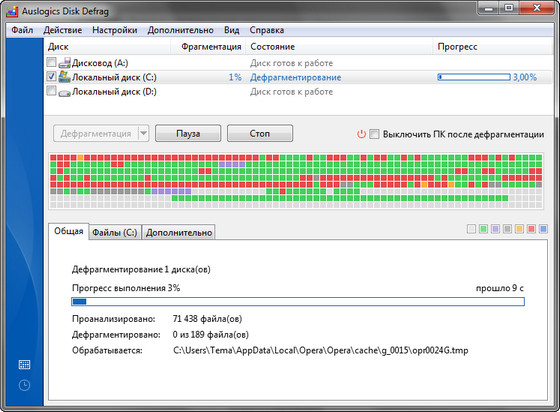Click the green legend color swatch
Viewport: 560px width, 412px height.
click(483, 229)
